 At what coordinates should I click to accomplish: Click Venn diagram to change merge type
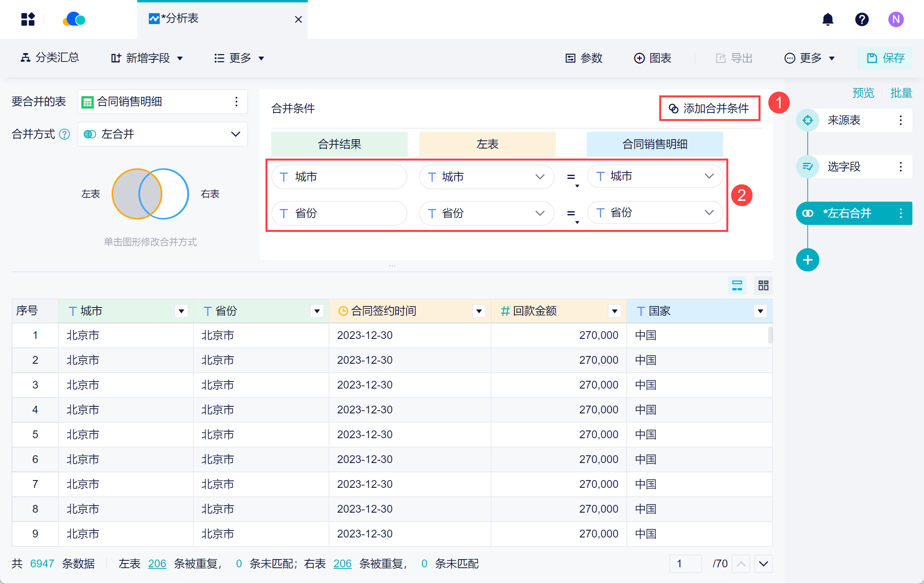point(150,194)
